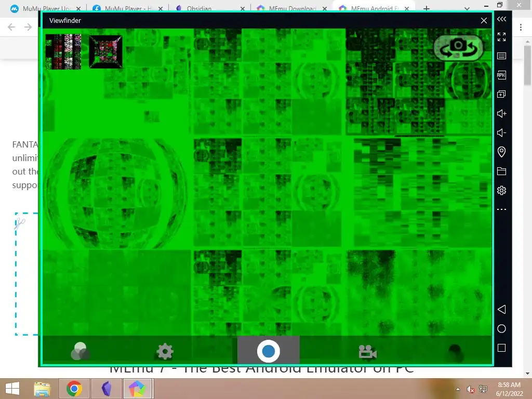Open Chrome from the taskbar
The height and width of the screenshot is (399, 532).
74,389
